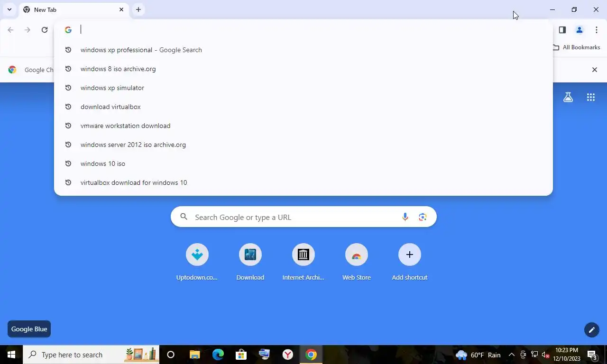Image resolution: width=607 pixels, height=364 pixels.
Task: Open the Web Store shortcut tile
Action: click(x=357, y=262)
